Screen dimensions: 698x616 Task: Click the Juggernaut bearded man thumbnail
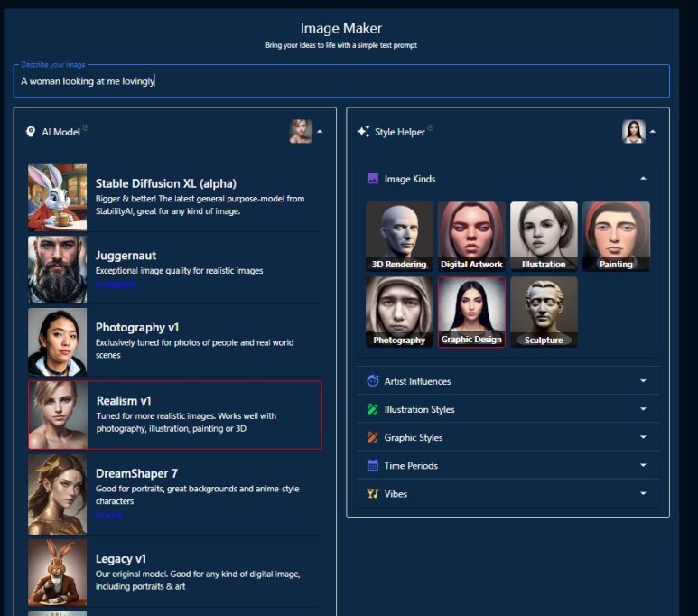(x=58, y=269)
